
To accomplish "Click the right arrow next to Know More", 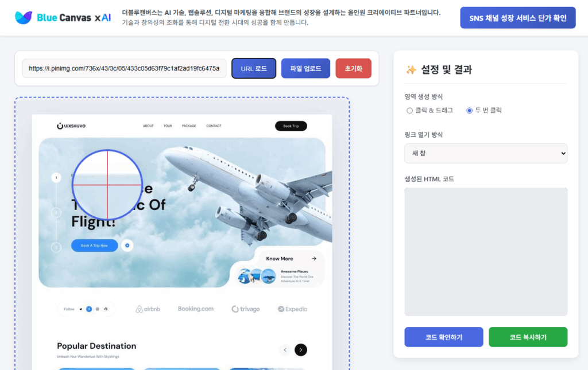I will coord(314,258).
